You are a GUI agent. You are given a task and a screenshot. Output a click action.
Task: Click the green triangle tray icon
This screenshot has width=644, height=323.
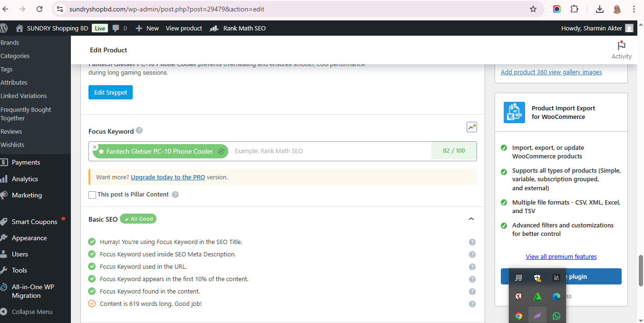(537, 297)
